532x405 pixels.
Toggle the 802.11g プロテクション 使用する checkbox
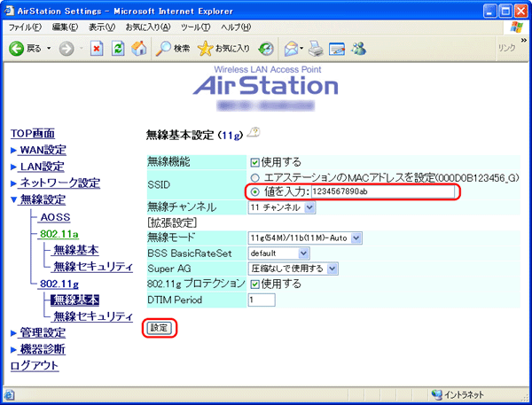point(254,284)
